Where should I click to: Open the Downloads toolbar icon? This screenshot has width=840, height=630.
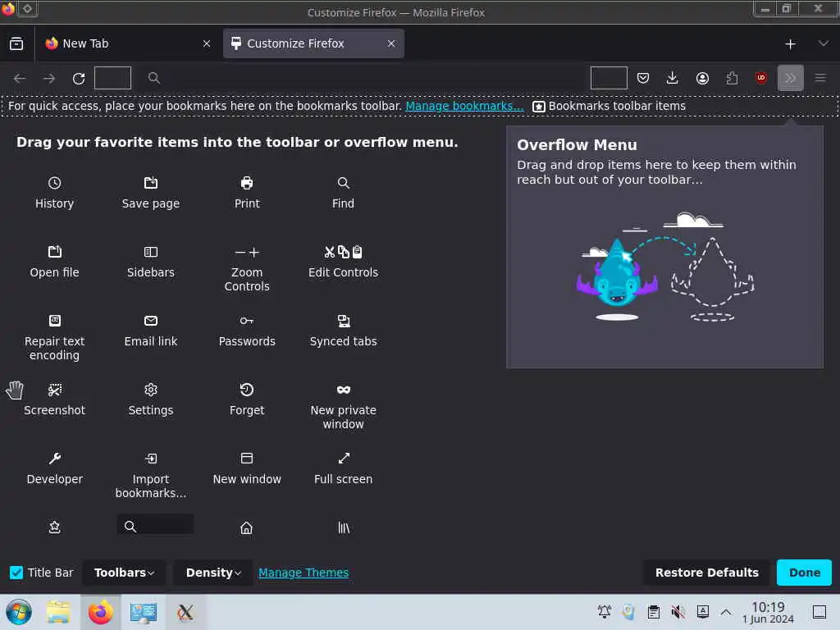(673, 78)
